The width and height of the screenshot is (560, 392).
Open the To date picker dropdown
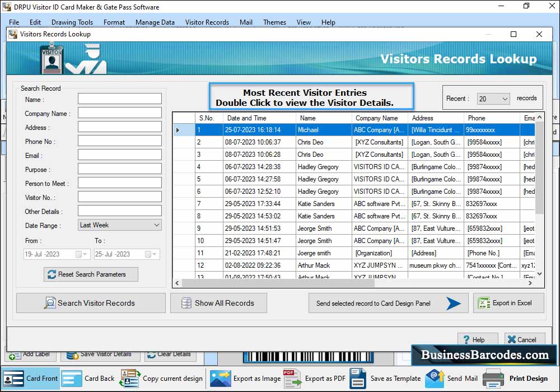(155, 254)
